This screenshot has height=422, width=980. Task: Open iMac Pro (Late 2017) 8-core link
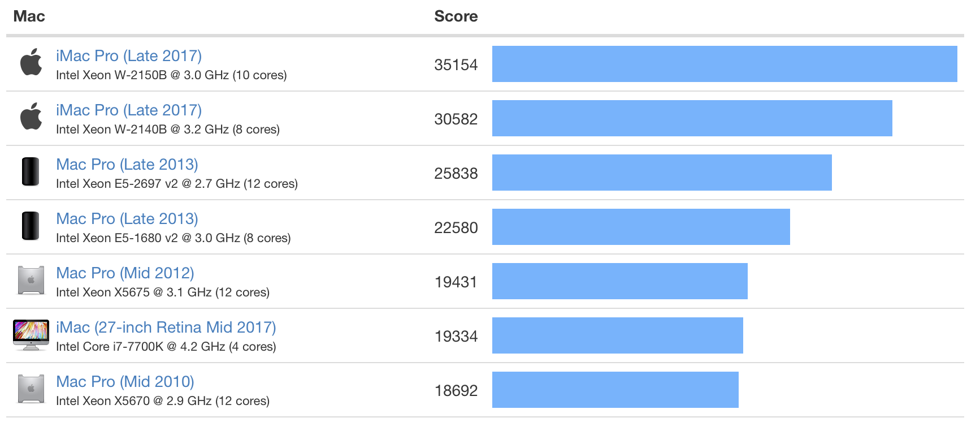[x=129, y=110]
